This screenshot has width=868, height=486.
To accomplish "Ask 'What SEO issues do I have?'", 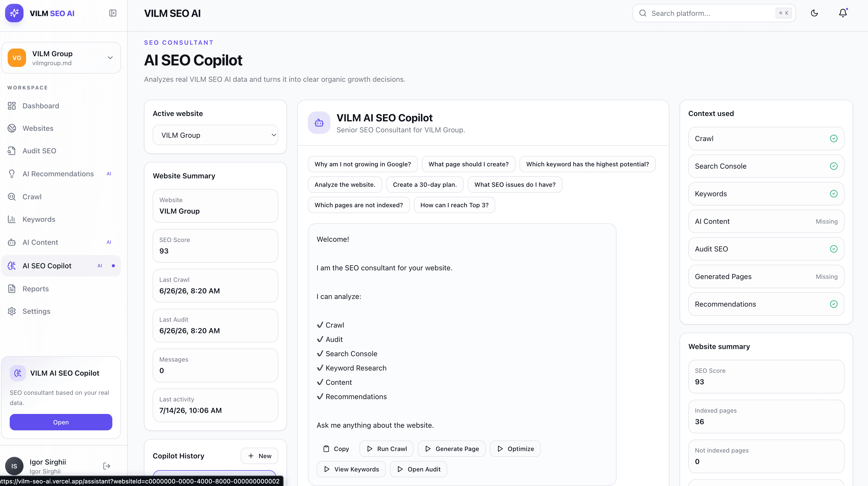I will (x=515, y=185).
